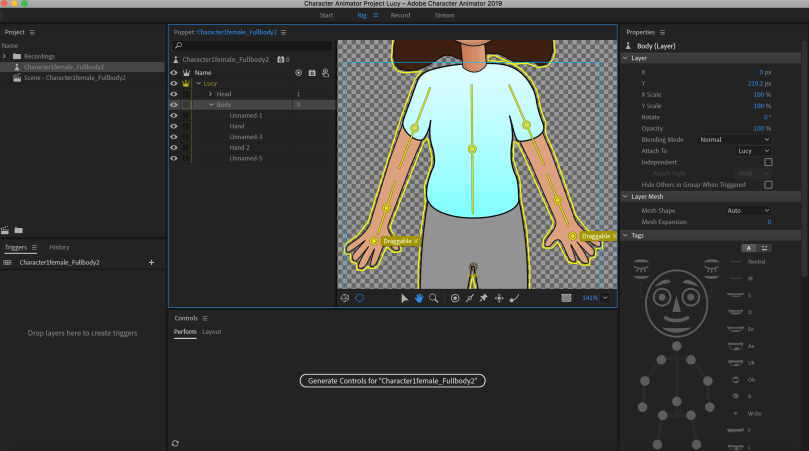
Task: Hide the Hand 2 layer eye icon
Action: (x=174, y=148)
